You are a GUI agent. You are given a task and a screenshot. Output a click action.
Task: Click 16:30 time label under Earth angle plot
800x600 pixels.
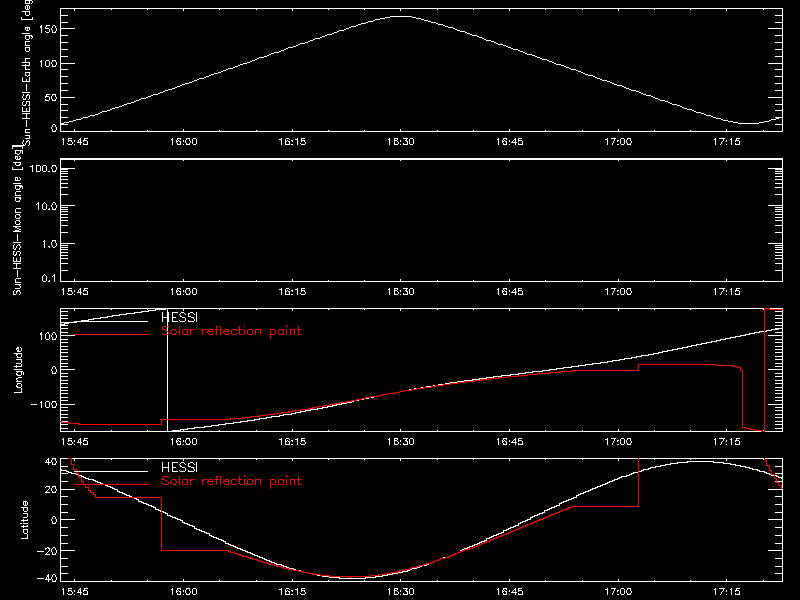pyautogui.click(x=401, y=142)
